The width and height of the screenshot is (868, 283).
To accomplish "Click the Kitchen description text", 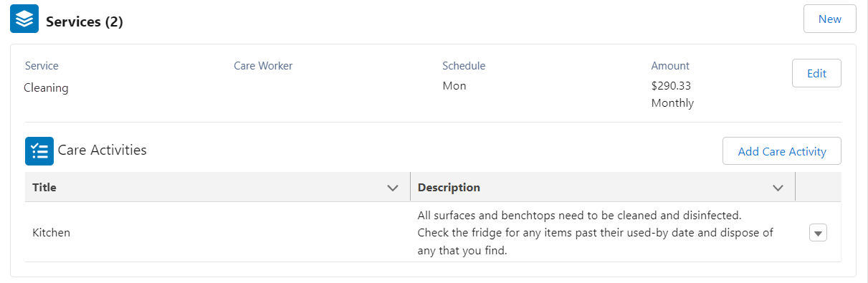I will (596, 233).
